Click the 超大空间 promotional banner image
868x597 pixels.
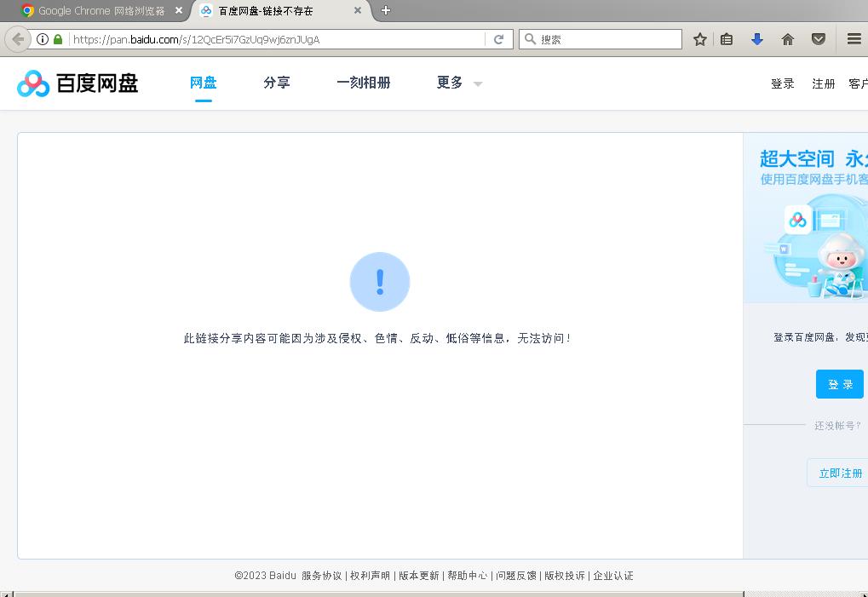point(806,218)
